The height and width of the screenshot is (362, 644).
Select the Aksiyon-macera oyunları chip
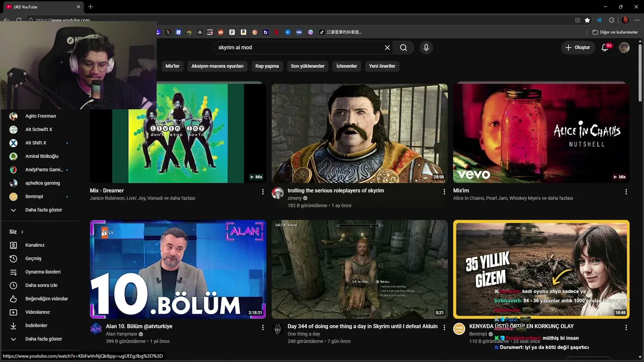tap(217, 66)
